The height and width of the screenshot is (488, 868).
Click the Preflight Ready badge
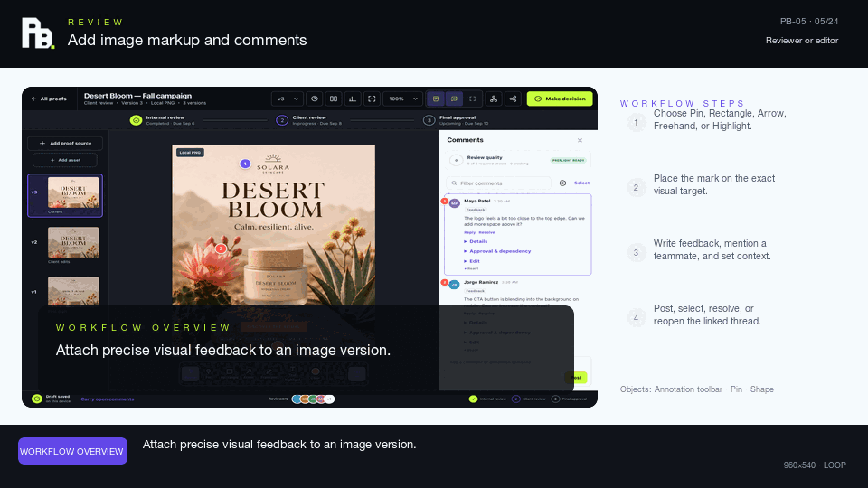tap(568, 161)
